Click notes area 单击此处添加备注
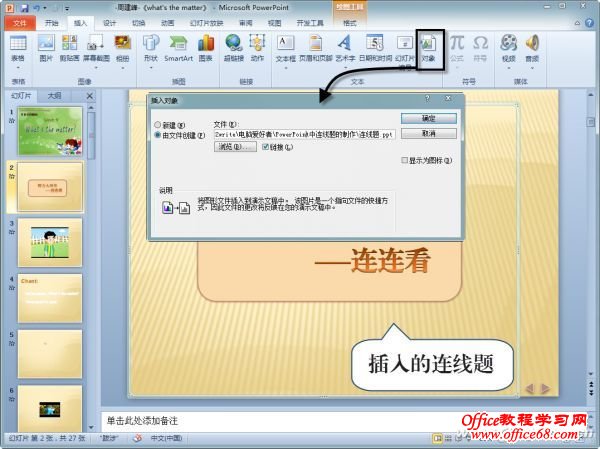Screen dimensions: 600x449 pos(142,421)
